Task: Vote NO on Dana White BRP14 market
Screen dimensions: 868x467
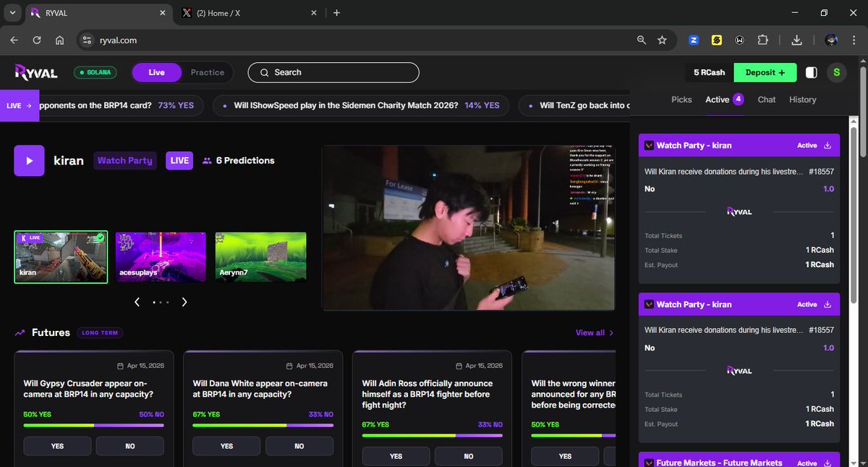Action: click(299, 446)
